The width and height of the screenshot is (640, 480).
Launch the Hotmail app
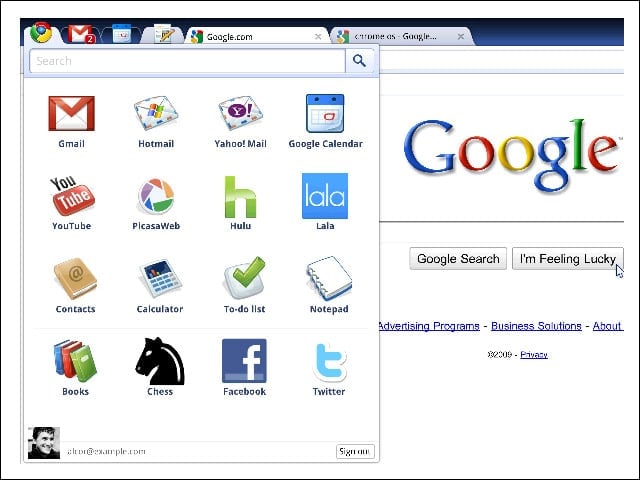click(x=156, y=113)
